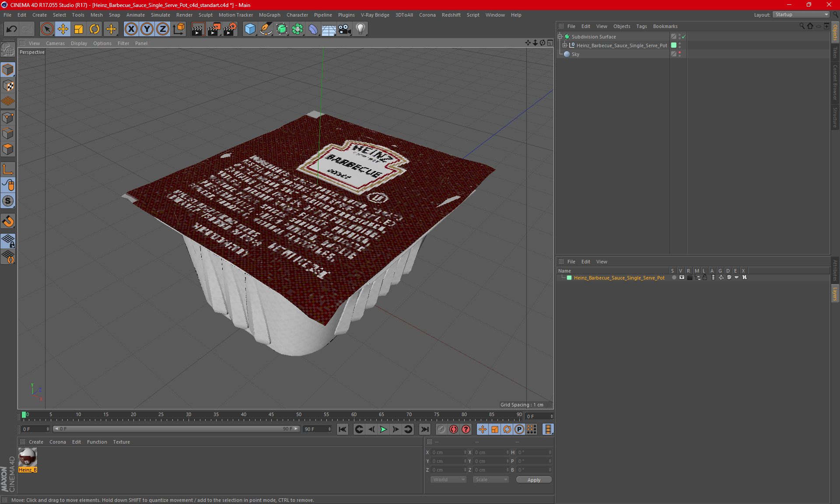Select the Scale tool
The image size is (840, 504).
click(79, 29)
